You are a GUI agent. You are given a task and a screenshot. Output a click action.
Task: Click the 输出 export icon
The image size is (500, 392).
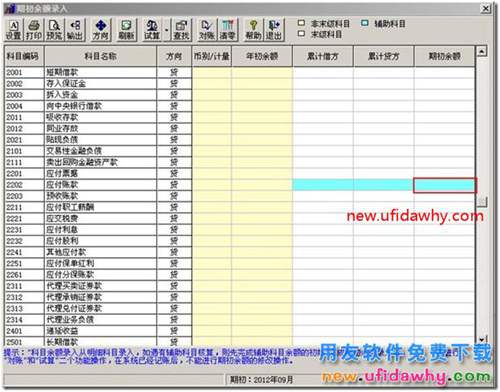[x=75, y=30]
